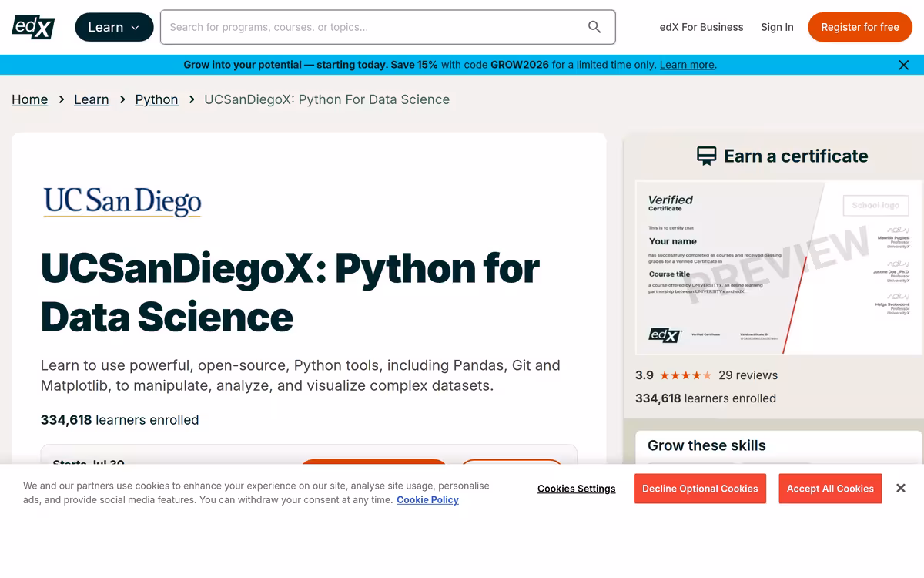Click Decline Optional Cookies

tap(700, 489)
